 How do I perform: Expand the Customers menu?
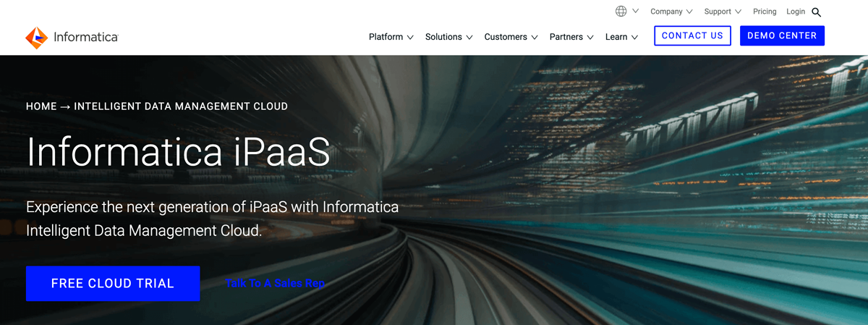511,37
